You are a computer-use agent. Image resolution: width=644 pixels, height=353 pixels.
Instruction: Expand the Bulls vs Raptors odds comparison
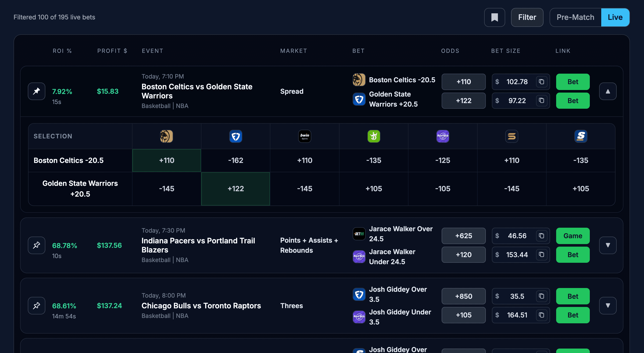[608, 306]
